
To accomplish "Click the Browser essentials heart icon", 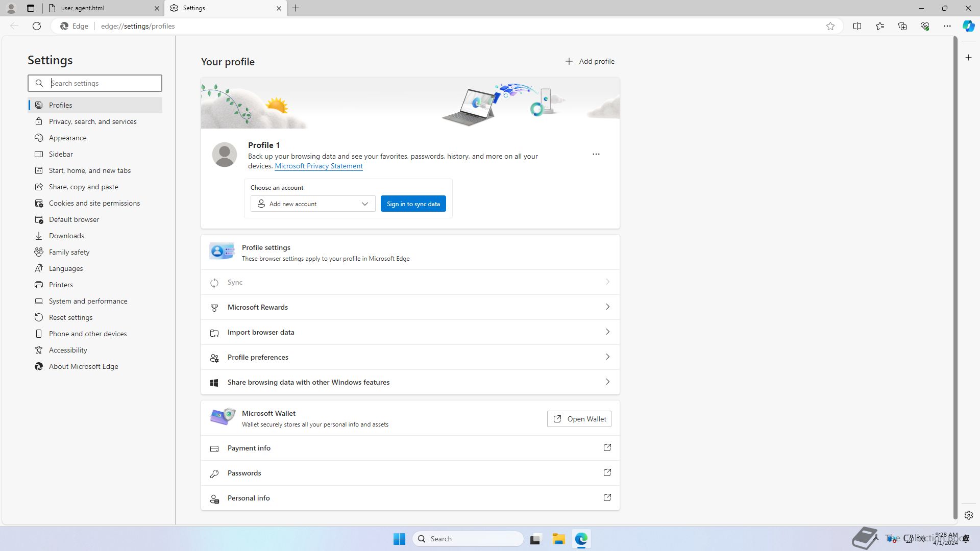I will point(925,26).
